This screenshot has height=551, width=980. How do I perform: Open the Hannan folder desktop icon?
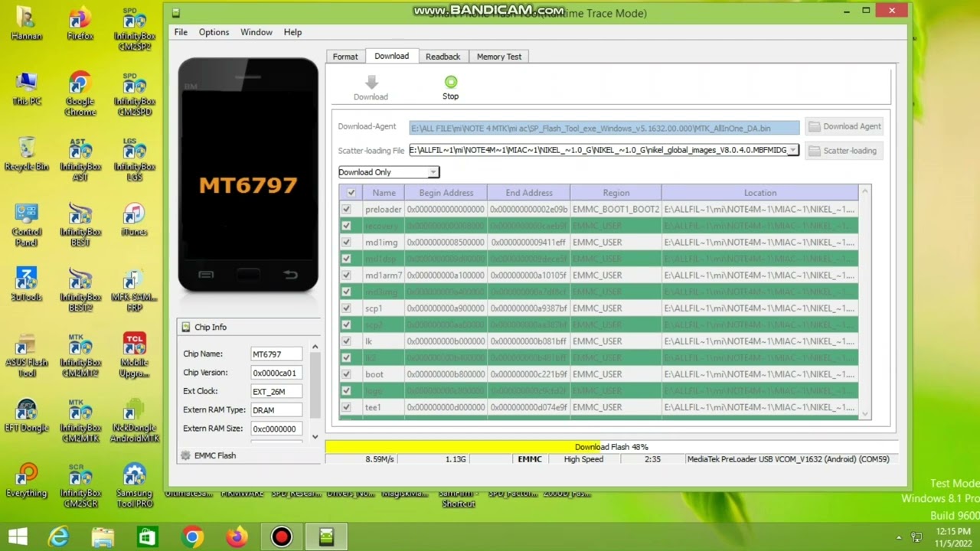(26, 24)
